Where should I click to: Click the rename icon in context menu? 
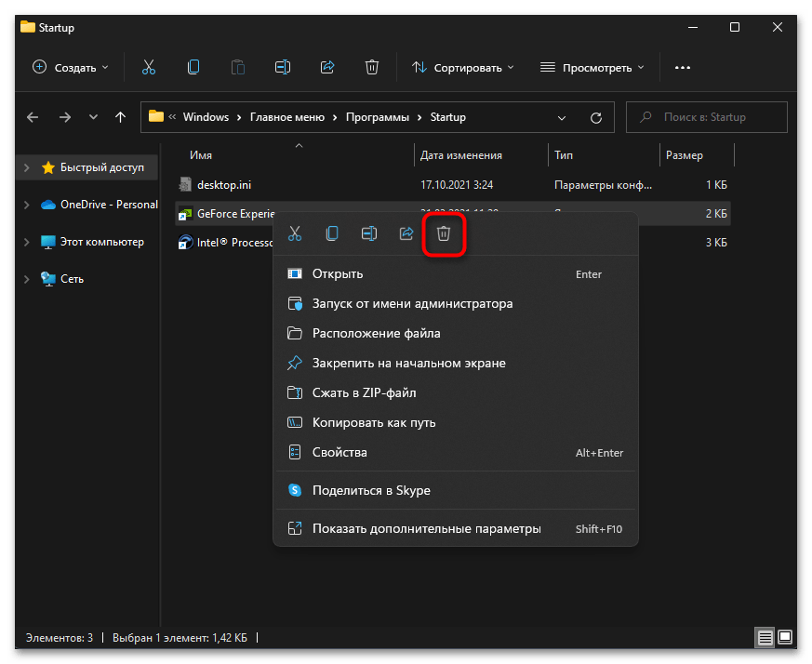click(369, 233)
